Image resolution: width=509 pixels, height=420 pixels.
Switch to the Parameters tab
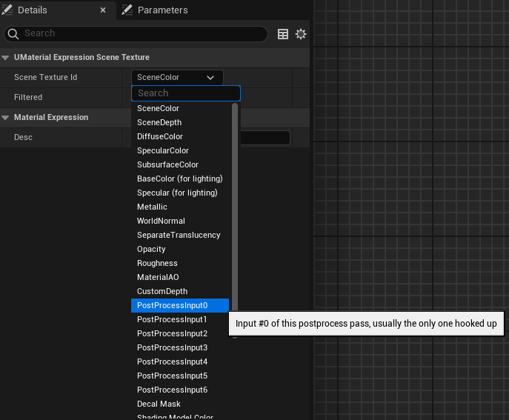[162, 10]
